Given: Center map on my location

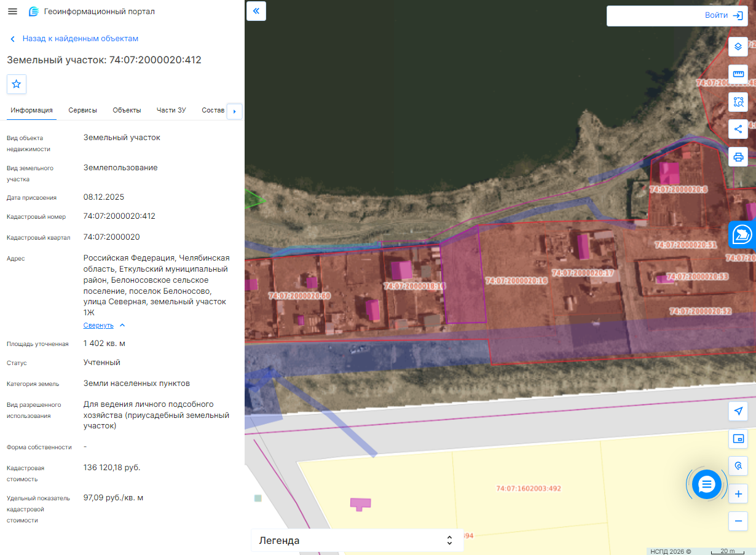Looking at the screenshot, I should pos(738,411).
